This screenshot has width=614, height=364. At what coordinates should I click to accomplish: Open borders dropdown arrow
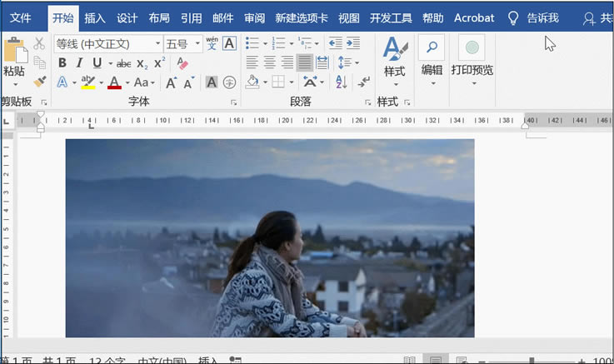[x=292, y=82]
